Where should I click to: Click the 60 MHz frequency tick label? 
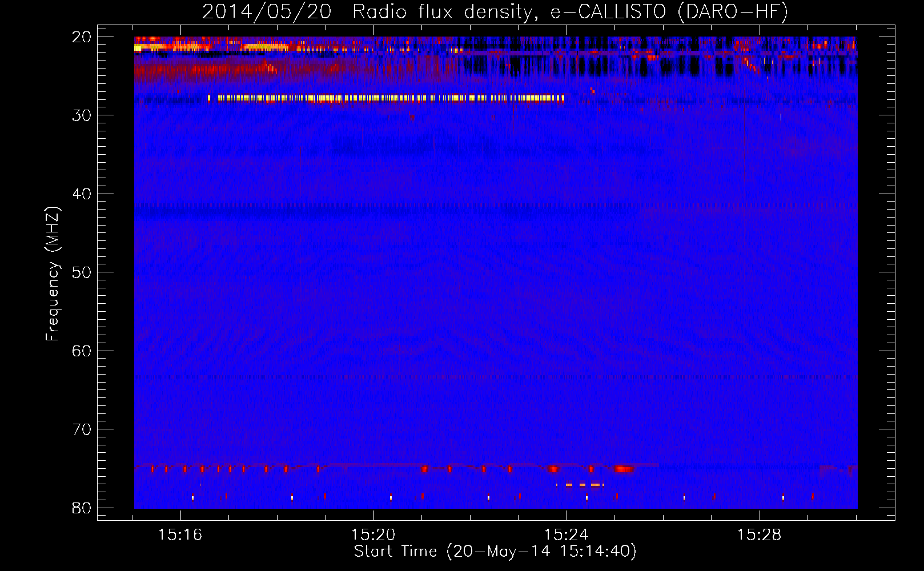[x=82, y=351]
